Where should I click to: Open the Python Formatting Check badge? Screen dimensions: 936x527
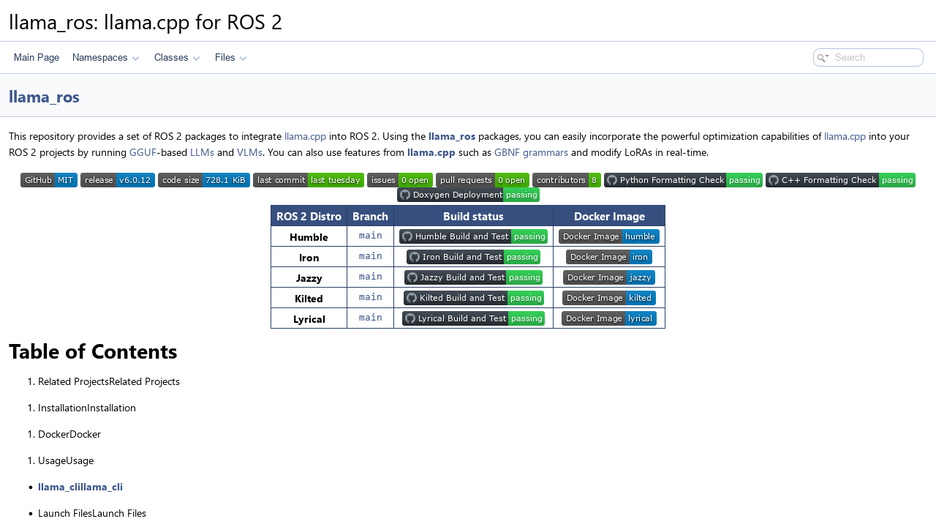click(x=683, y=180)
